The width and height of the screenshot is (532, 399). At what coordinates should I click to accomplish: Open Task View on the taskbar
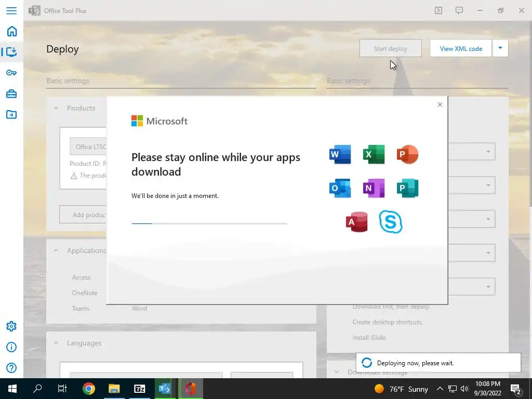[x=62, y=389]
